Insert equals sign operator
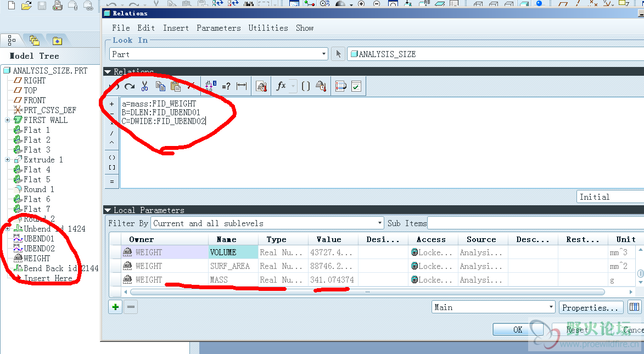The image size is (644, 354). [x=112, y=181]
